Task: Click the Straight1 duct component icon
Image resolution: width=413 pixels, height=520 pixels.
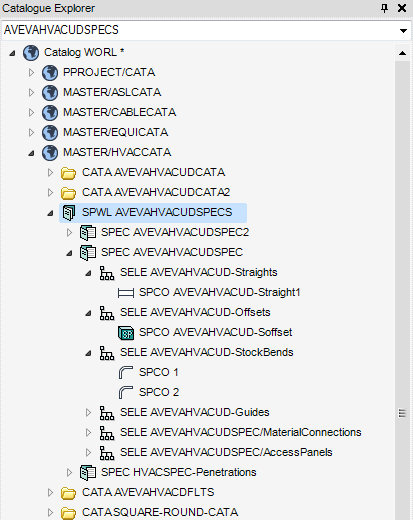Action: coord(126,293)
